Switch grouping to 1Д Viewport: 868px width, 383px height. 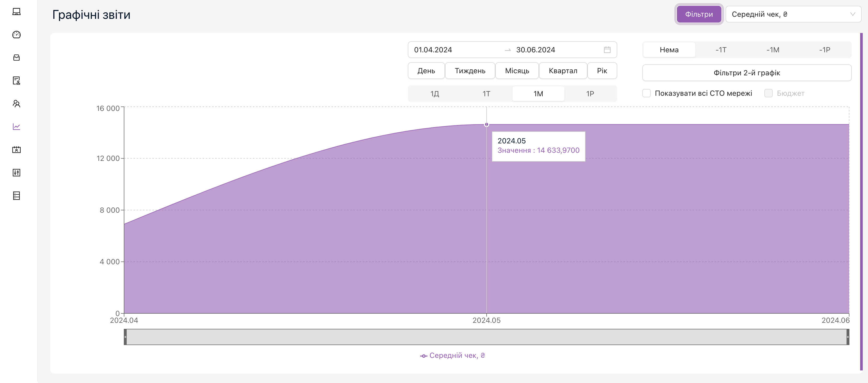434,94
